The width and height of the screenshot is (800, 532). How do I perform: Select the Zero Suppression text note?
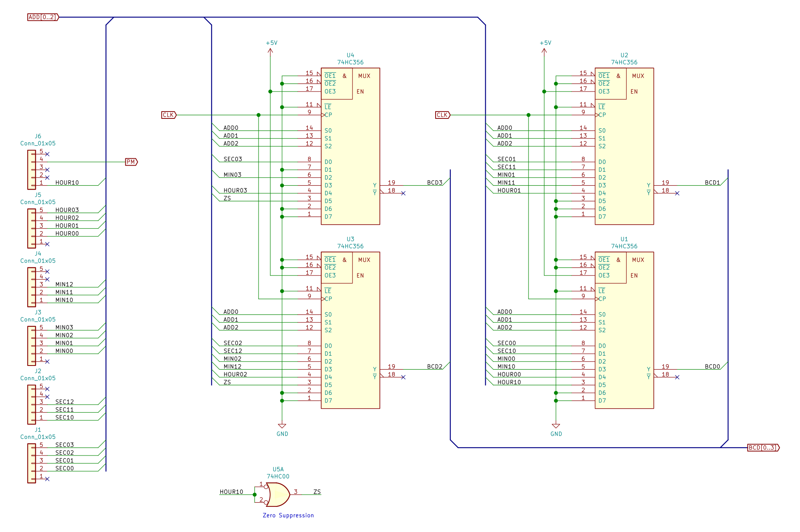click(288, 515)
